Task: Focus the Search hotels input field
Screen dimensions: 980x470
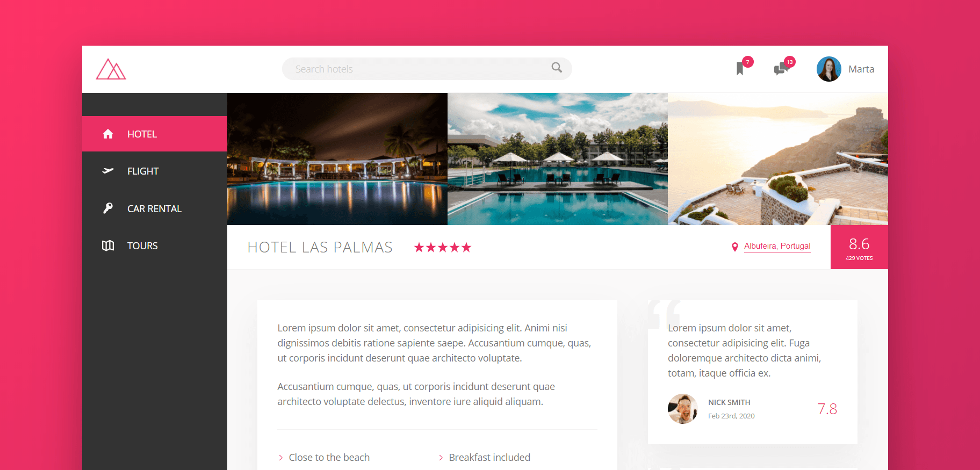Action: click(427, 69)
